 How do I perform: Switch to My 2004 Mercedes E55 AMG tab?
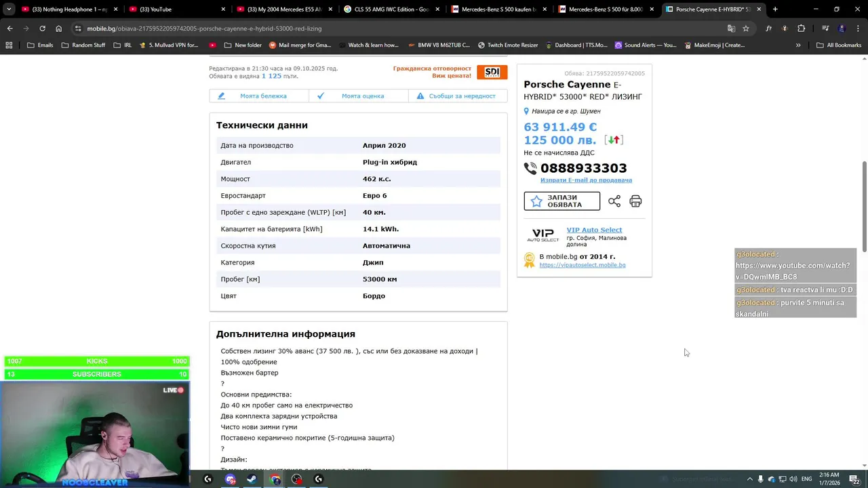click(285, 9)
